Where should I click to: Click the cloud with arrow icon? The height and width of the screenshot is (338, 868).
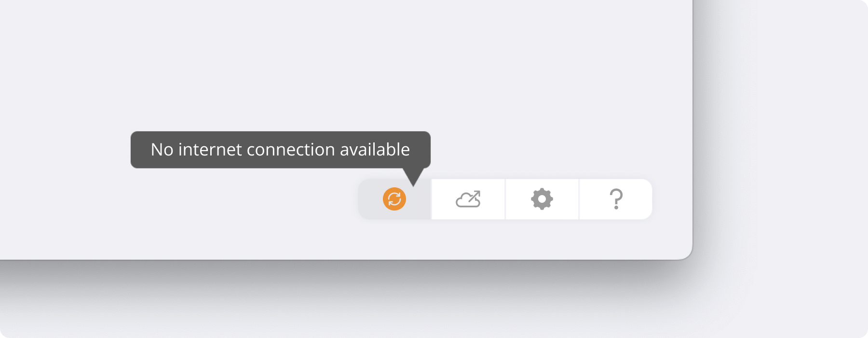(468, 199)
